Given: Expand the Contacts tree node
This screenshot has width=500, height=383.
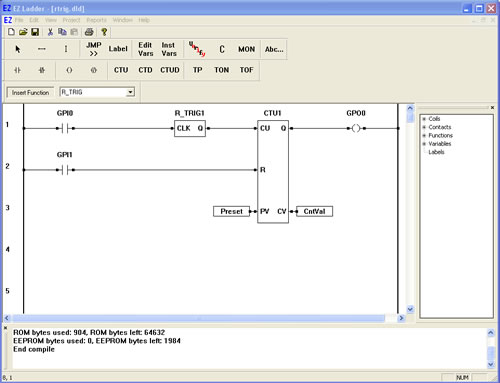Looking at the screenshot, I should click(424, 127).
